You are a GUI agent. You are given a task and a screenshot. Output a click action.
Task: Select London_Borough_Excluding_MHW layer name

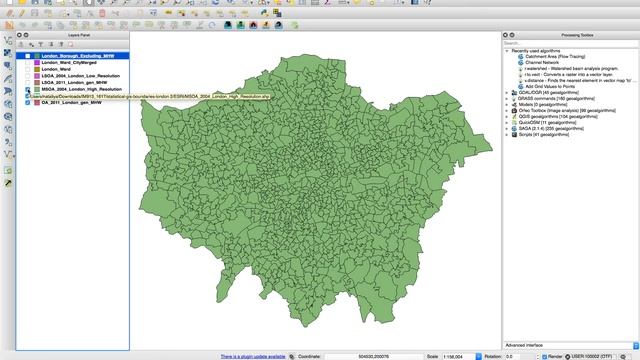(78, 56)
